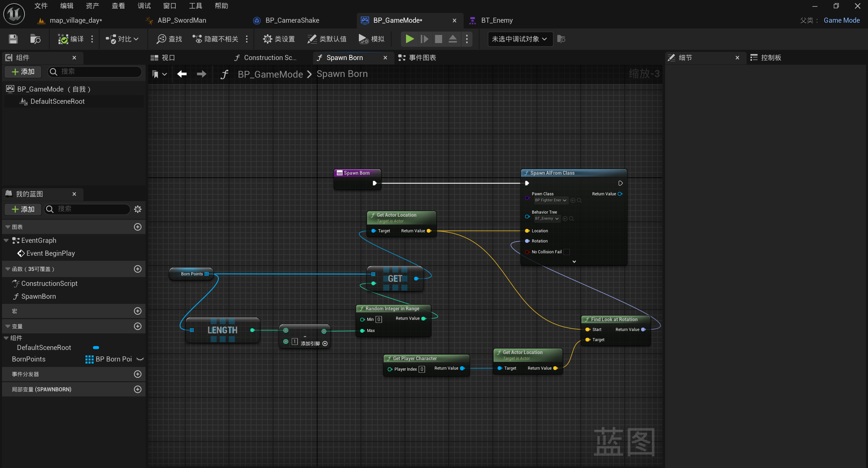Click the Simulate (模拟) button
The image size is (868, 468).
[371, 39]
